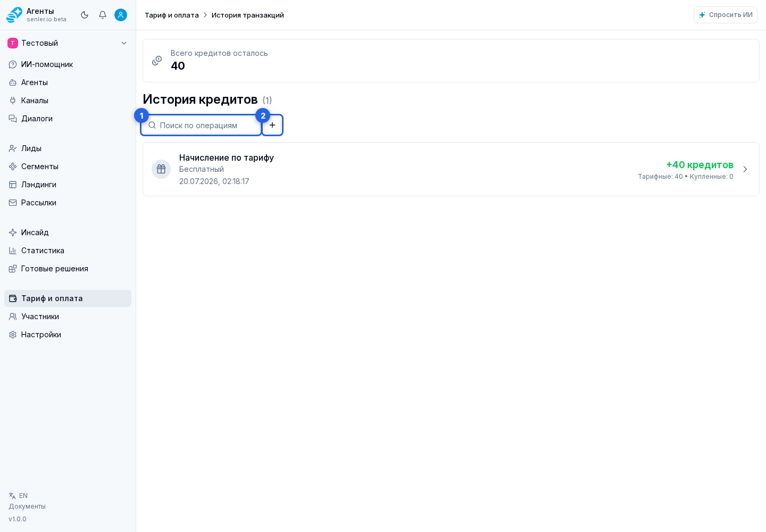Toggle dark mode moon icon
766x532 pixels.
tap(85, 15)
